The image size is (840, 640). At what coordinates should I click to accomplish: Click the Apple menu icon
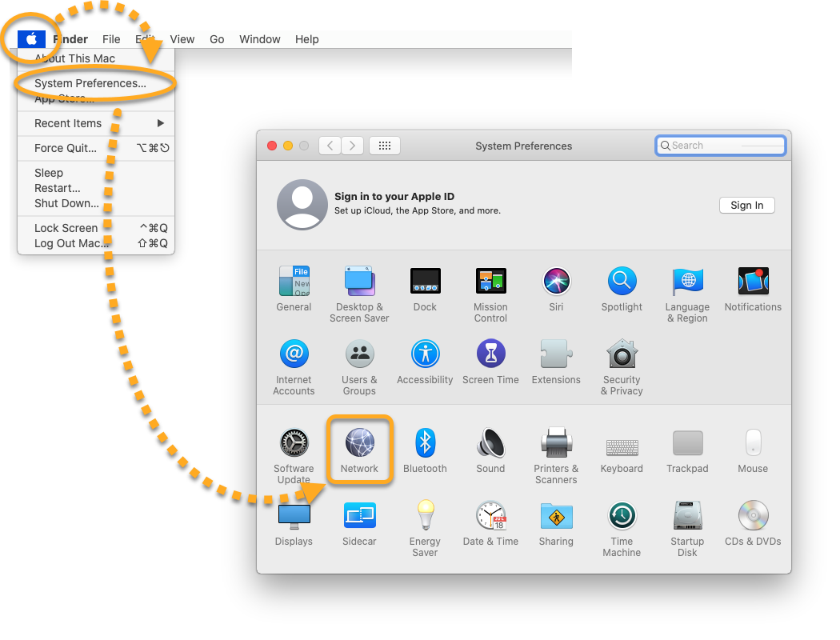point(32,39)
